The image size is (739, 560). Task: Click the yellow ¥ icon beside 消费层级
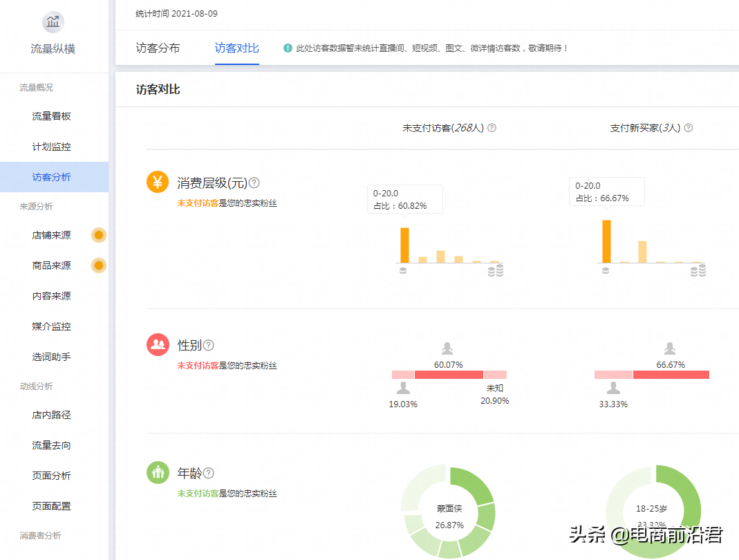(x=158, y=183)
